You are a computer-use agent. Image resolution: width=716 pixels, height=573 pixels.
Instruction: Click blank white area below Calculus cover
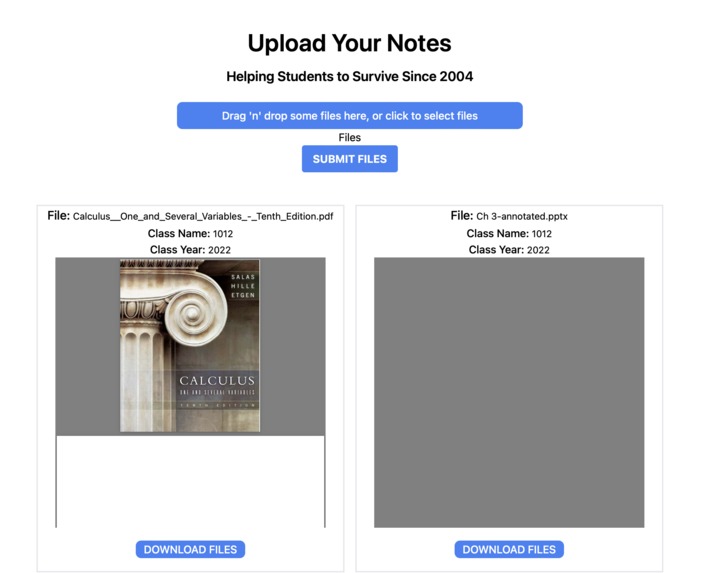point(190,482)
